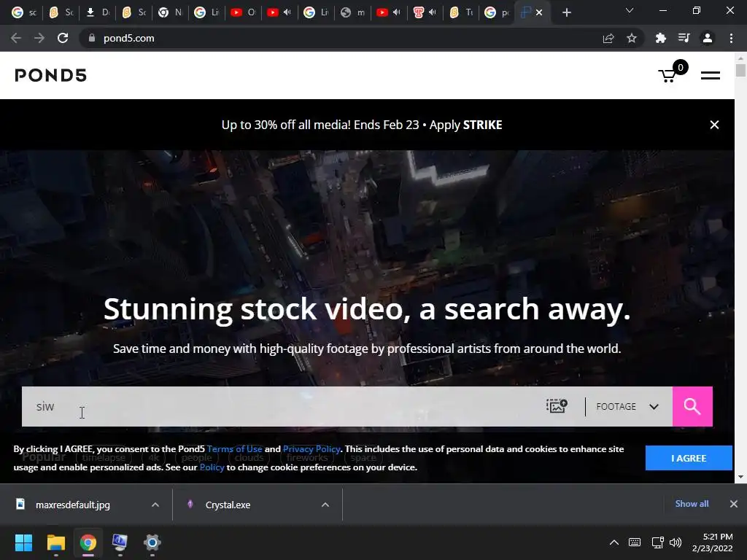Click the Chrome icon in the taskbar

[88, 542]
